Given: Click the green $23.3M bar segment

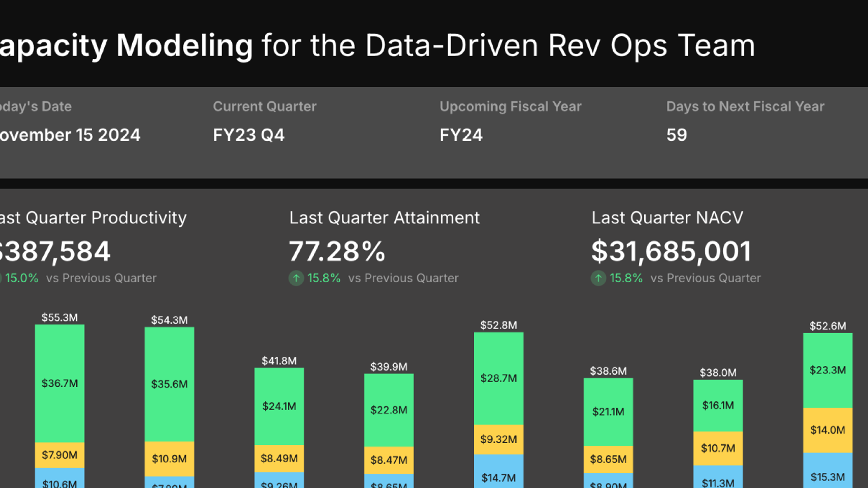Looking at the screenshot, I should click(x=828, y=371).
